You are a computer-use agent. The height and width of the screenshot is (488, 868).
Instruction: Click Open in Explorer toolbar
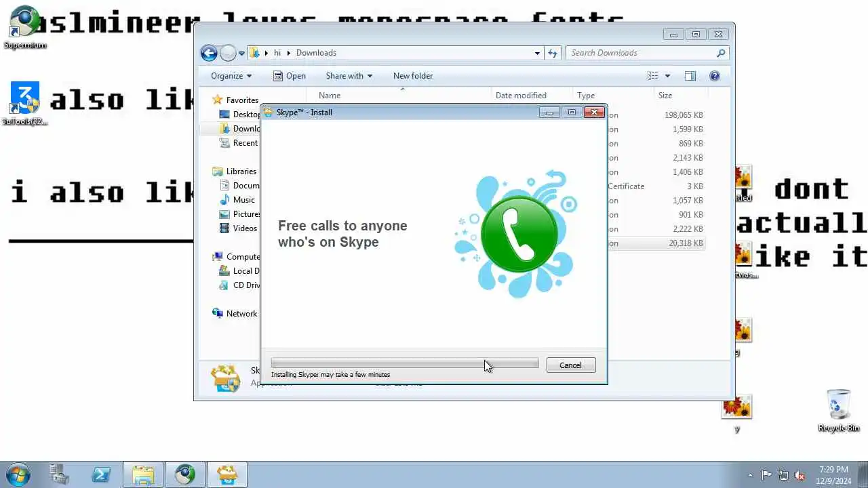click(x=290, y=76)
